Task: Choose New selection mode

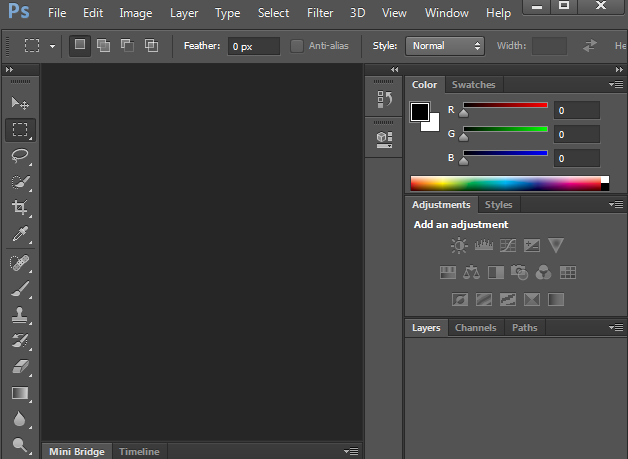Action: point(80,46)
